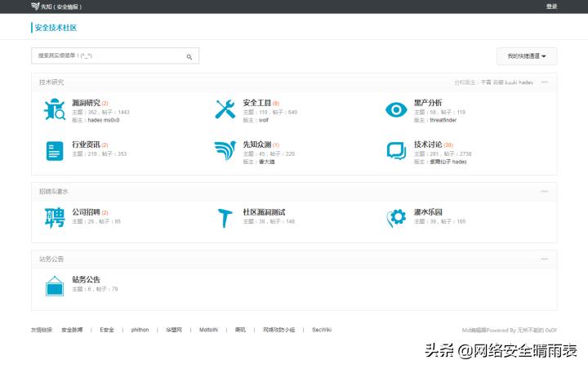Open the MottoIN footer link
Screen dimensions: 588x369
(208, 330)
